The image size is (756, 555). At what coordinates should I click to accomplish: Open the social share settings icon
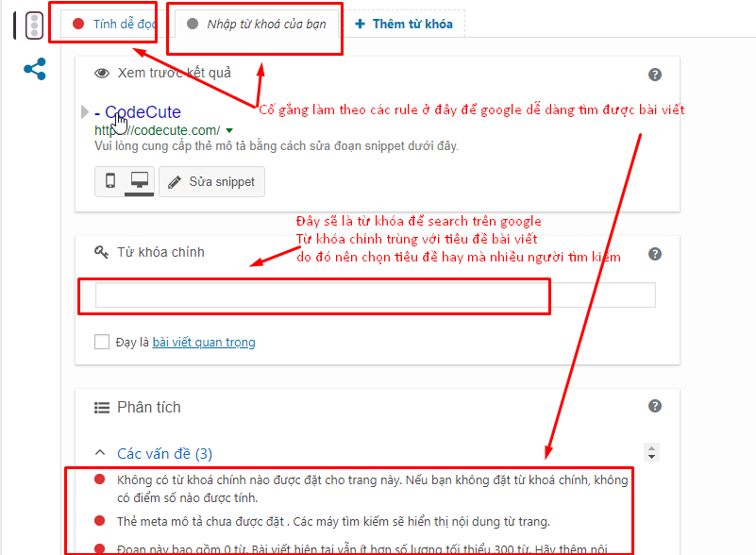[x=34, y=69]
